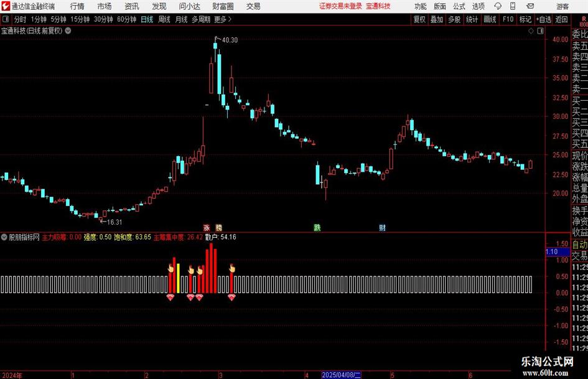Switch to 60分钟 period tab

click(127, 19)
